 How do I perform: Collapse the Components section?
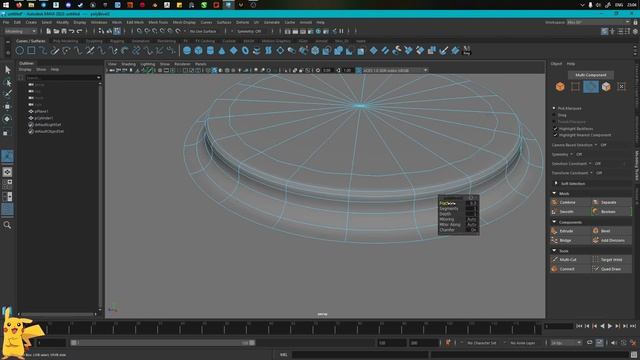coord(554,222)
